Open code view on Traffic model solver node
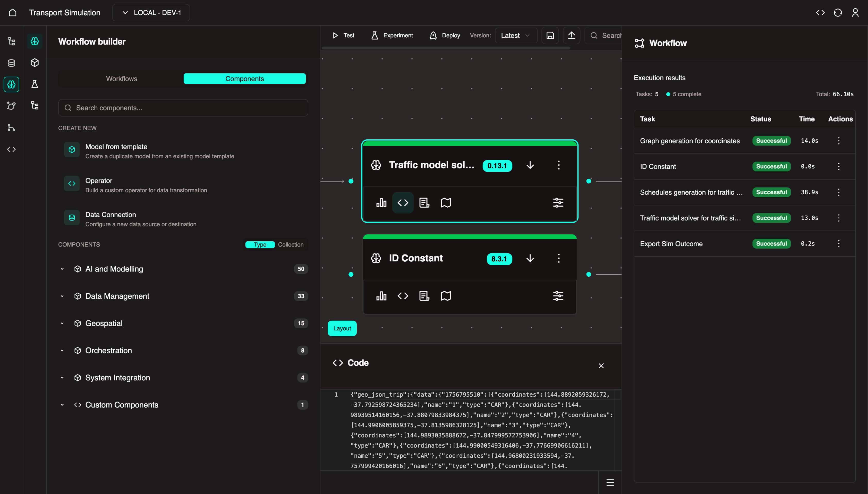The height and width of the screenshot is (494, 868). coord(403,202)
